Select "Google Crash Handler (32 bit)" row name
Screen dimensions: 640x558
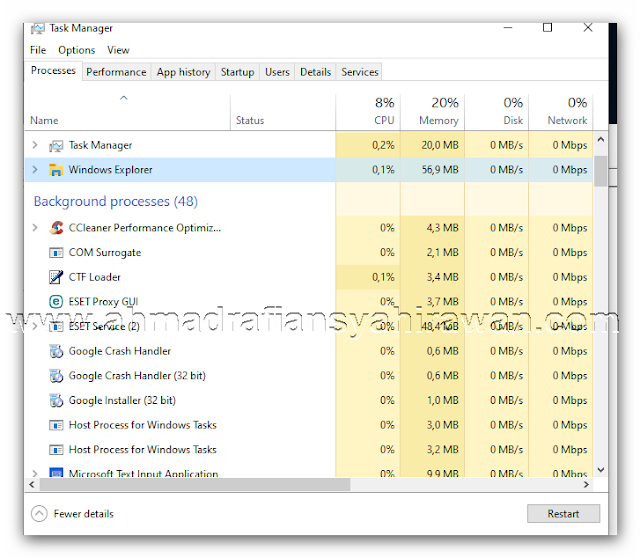point(137,376)
